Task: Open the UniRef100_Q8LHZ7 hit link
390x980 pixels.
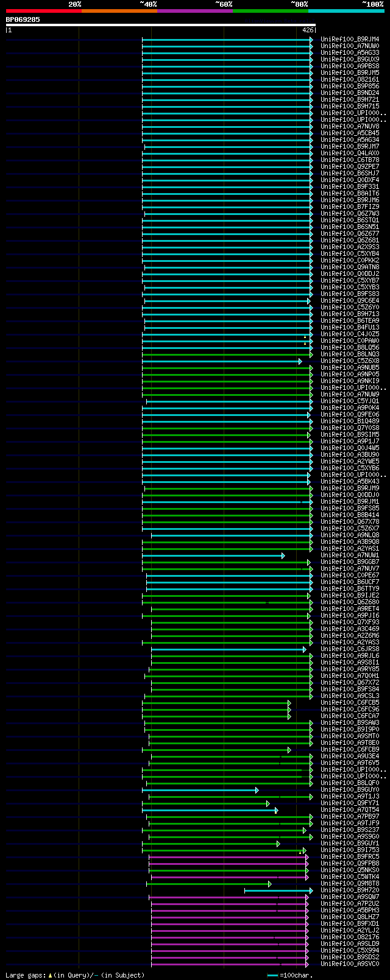Action: [350, 917]
